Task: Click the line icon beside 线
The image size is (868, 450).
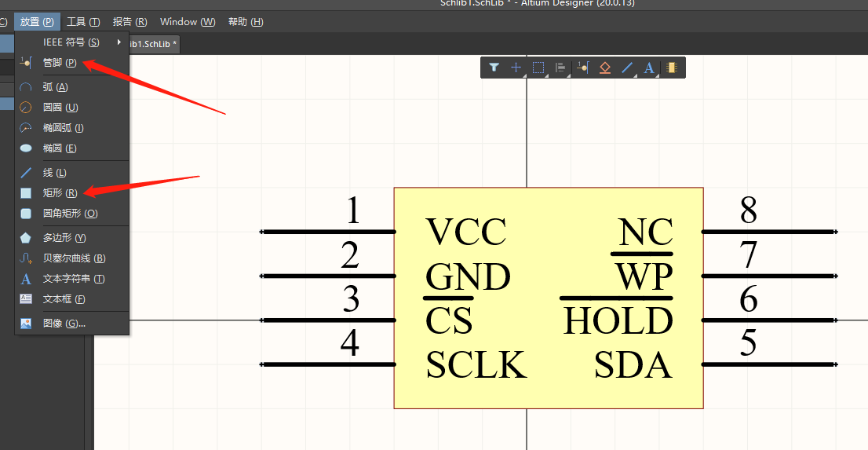Action: click(25, 173)
